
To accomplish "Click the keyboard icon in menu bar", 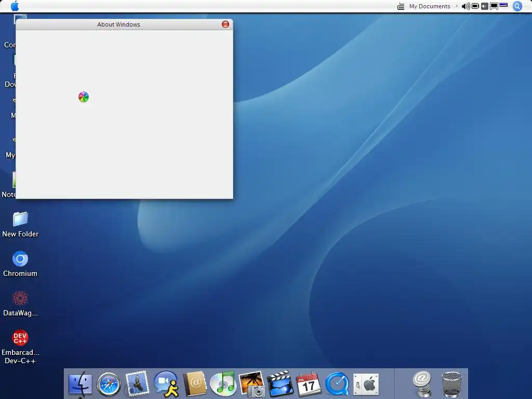I will click(401, 6).
